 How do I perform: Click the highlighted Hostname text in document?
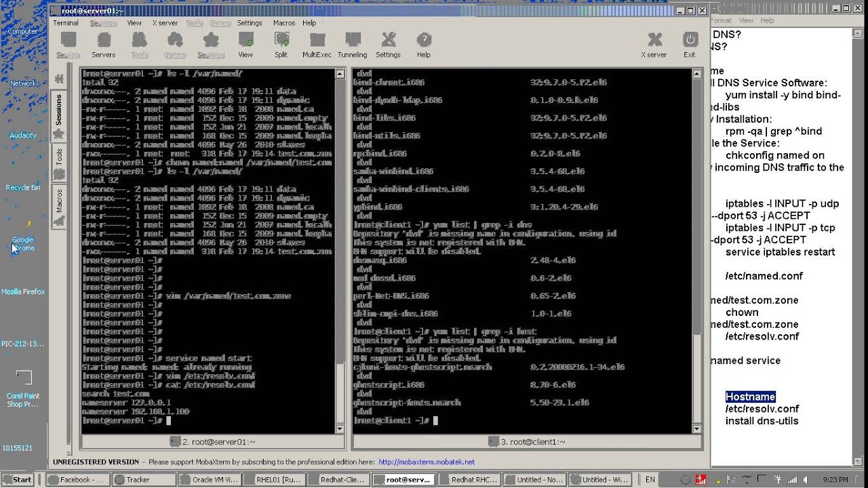tap(750, 397)
